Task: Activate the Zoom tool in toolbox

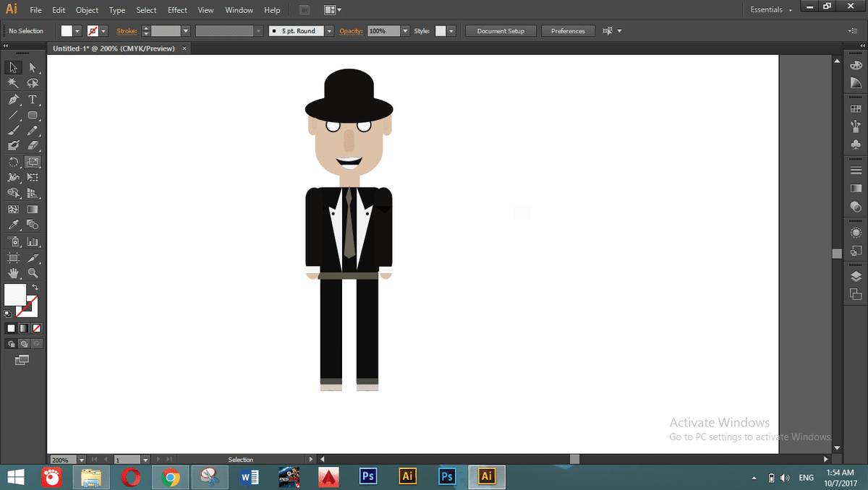Action: click(x=33, y=273)
